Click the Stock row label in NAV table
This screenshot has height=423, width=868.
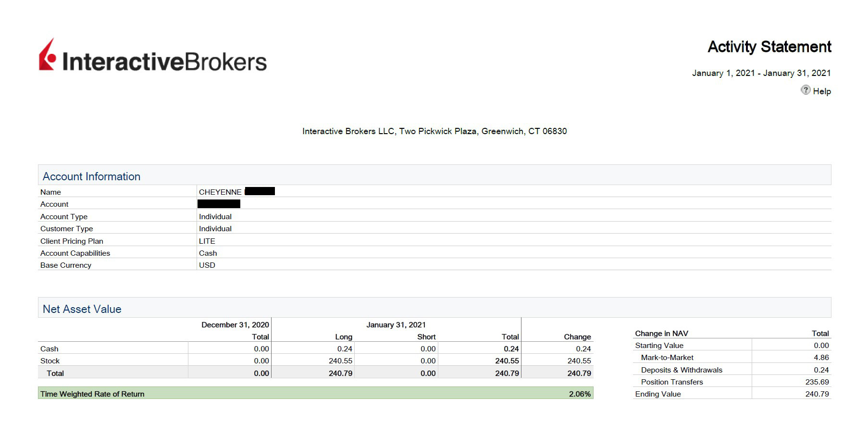[50, 361]
